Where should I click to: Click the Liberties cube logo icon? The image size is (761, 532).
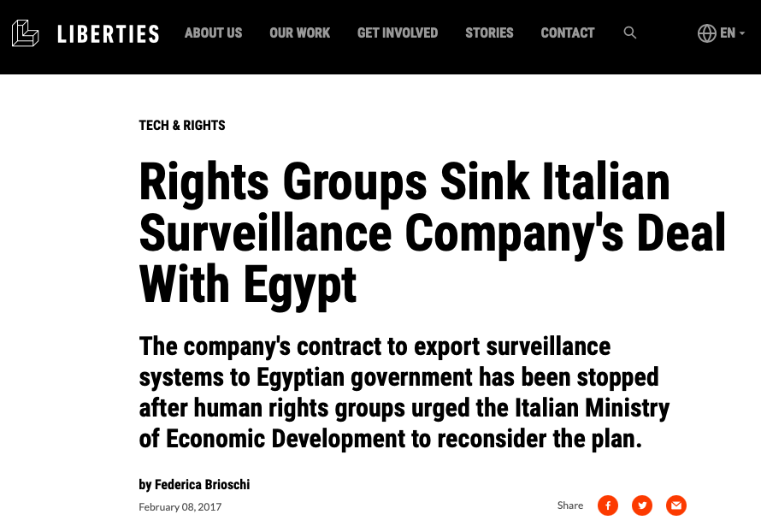point(26,33)
